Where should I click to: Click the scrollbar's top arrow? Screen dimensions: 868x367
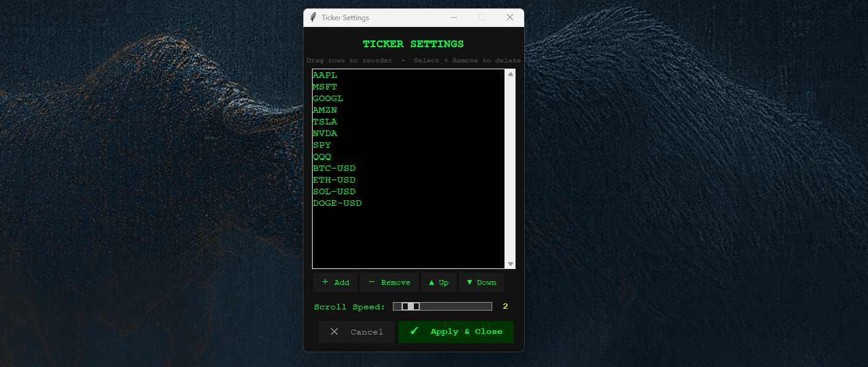[510, 73]
